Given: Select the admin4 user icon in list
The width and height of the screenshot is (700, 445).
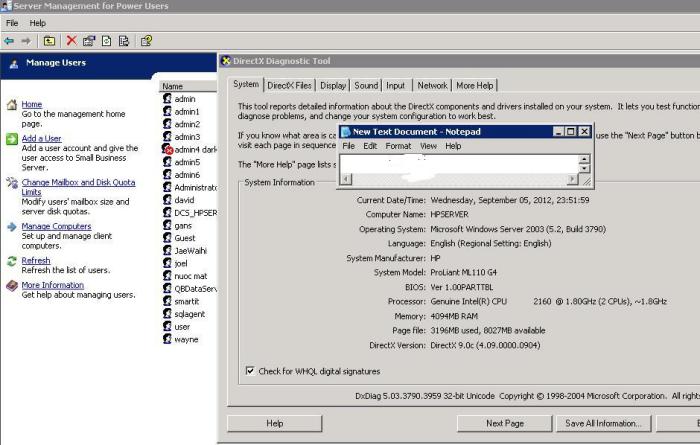Looking at the screenshot, I should [167, 149].
